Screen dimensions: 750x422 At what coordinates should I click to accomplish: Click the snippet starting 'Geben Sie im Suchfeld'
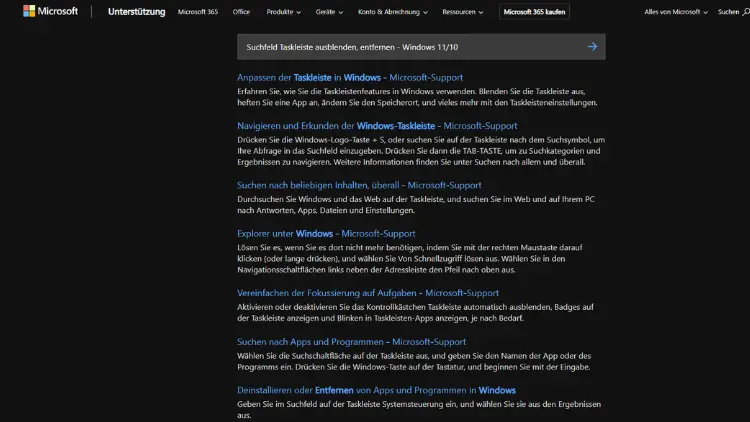[419, 410]
